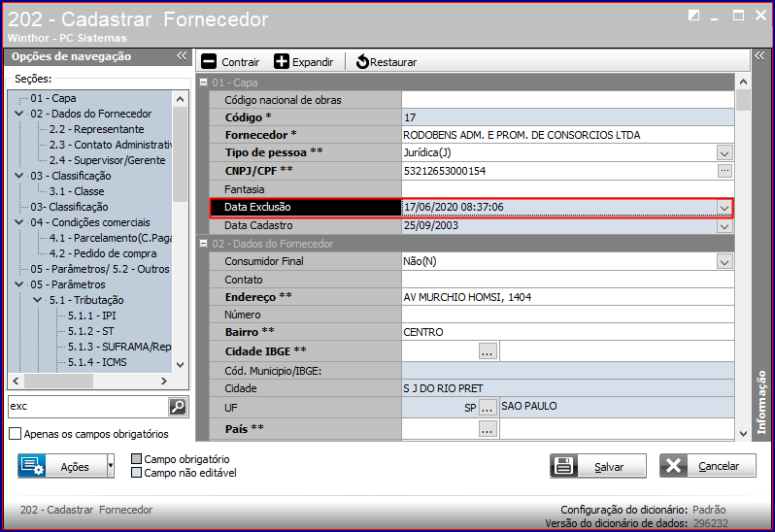Open the Data Exclusão date dropdown

coord(724,208)
